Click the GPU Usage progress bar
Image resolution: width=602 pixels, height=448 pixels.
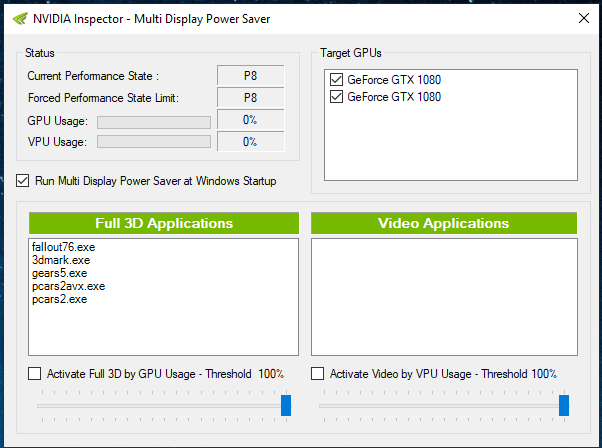click(x=154, y=122)
